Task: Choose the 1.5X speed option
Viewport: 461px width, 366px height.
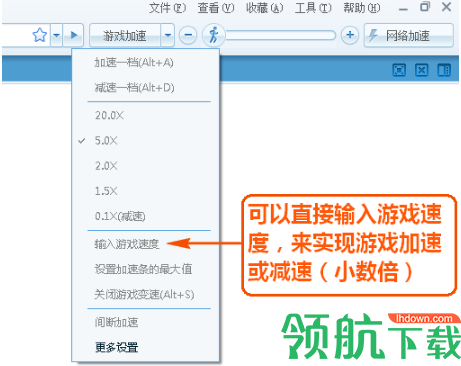Action: click(x=146, y=191)
